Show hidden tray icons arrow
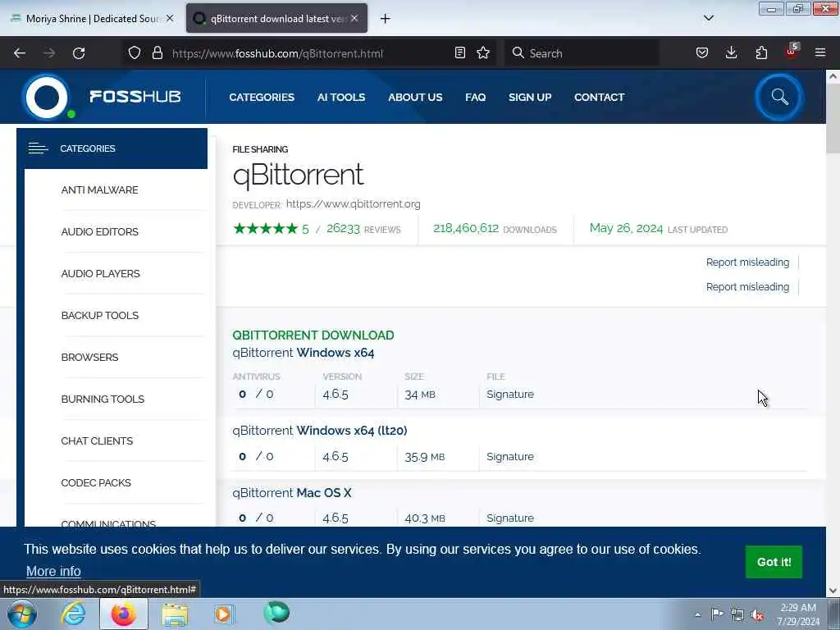The width and height of the screenshot is (840, 630). pyautogui.click(x=697, y=614)
